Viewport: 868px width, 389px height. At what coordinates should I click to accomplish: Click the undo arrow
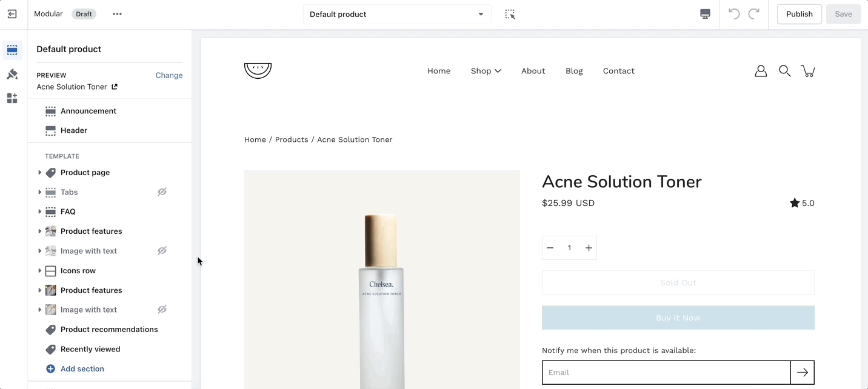coord(734,14)
